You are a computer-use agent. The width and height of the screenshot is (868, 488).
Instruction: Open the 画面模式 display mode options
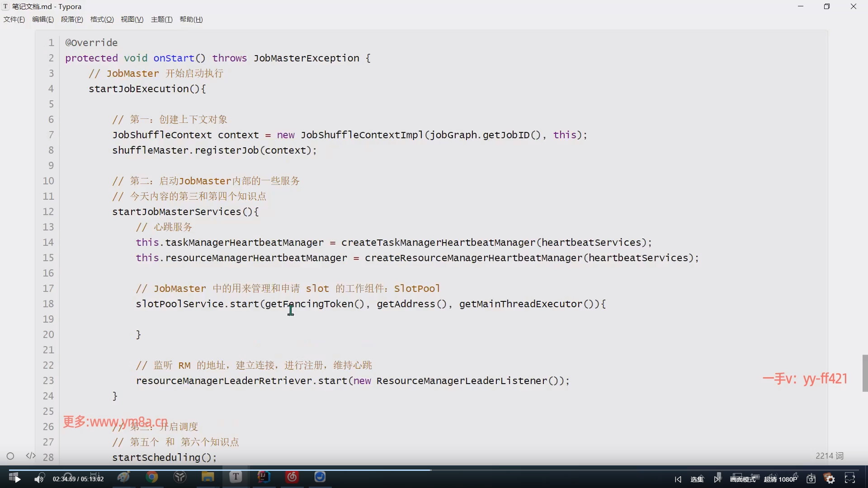[743, 479]
